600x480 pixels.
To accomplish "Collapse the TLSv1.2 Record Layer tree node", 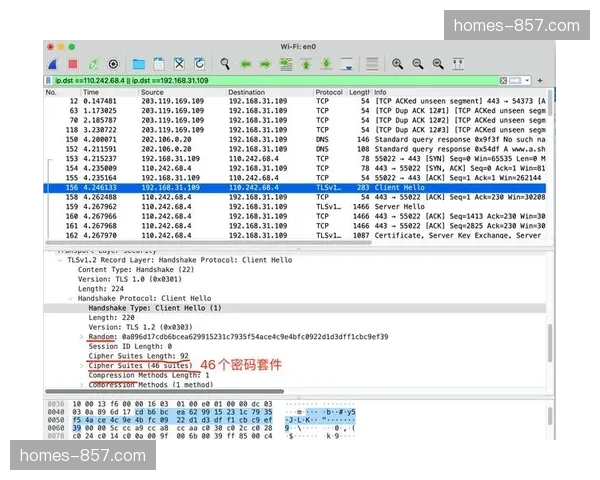I will click(62, 259).
